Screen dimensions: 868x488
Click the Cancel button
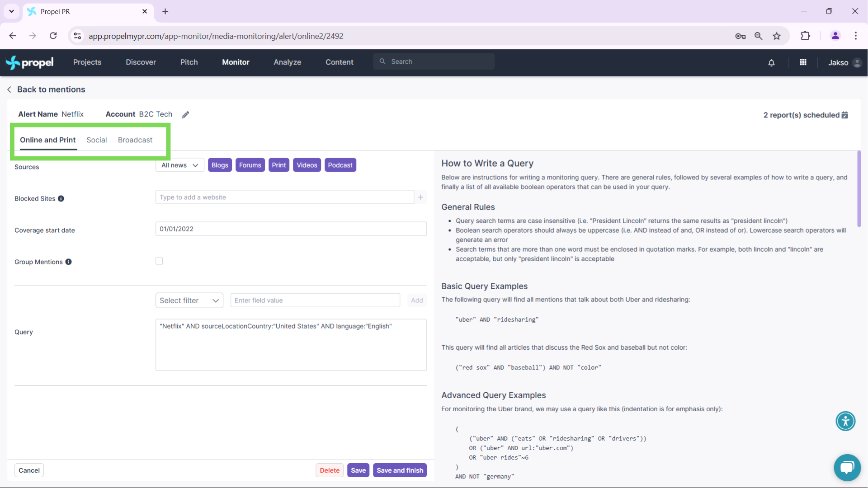pos(29,470)
